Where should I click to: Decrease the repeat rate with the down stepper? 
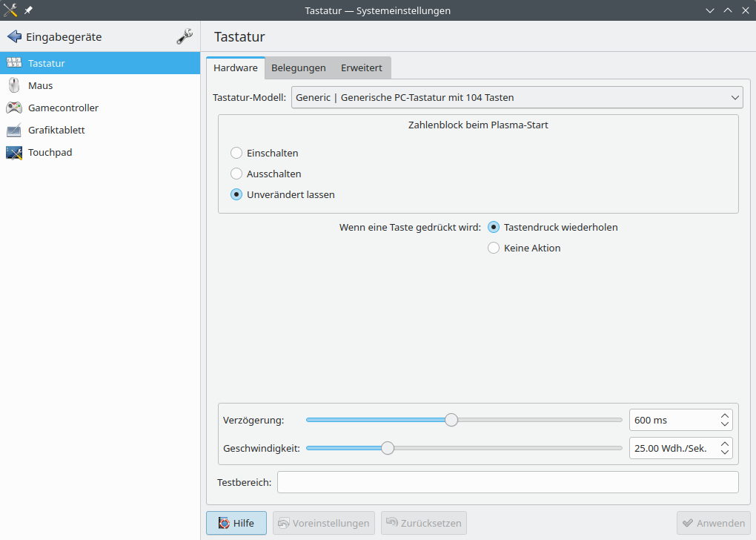pos(724,452)
